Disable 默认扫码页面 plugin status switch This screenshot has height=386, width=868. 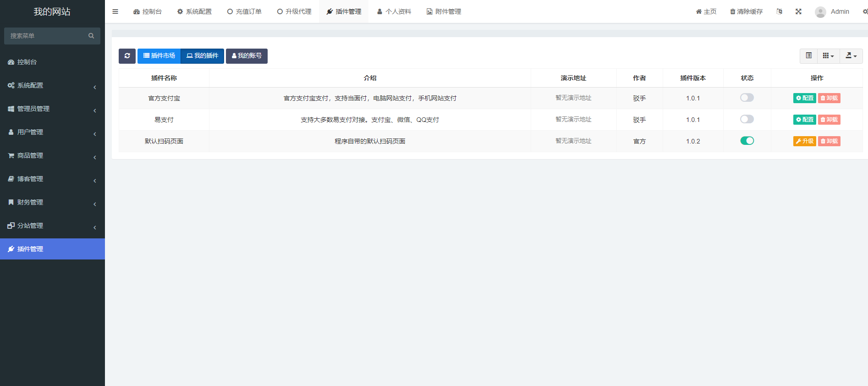pyautogui.click(x=747, y=141)
